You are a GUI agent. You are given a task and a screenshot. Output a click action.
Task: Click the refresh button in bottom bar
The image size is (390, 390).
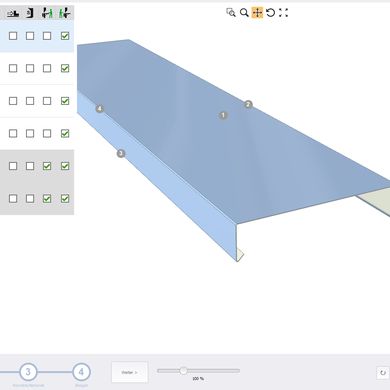(x=383, y=373)
